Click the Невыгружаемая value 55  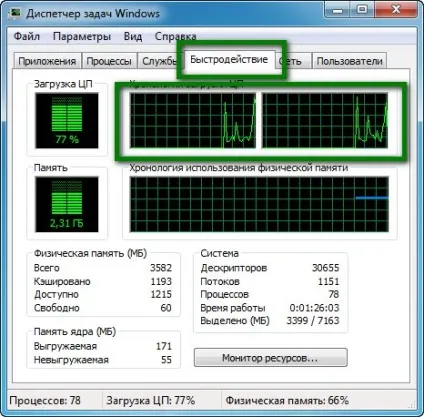(166, 360)
